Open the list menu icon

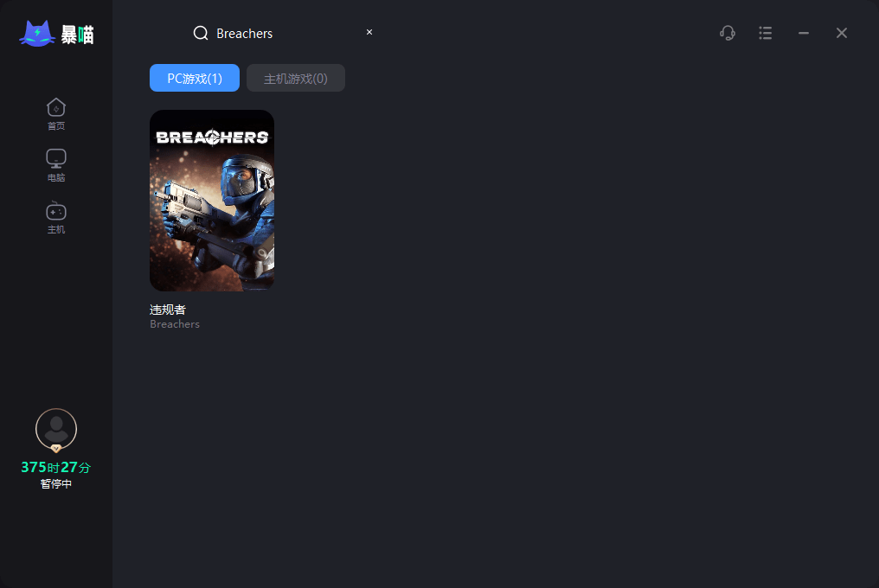coord(765,33)
